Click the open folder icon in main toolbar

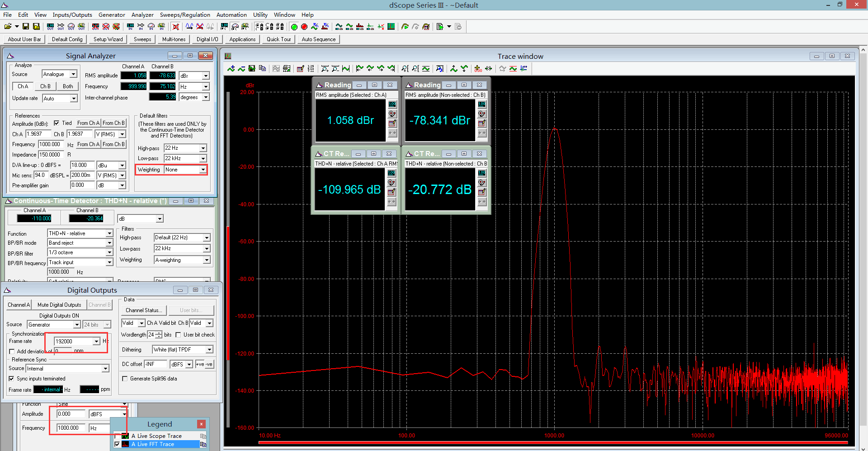tap(8, 27)
